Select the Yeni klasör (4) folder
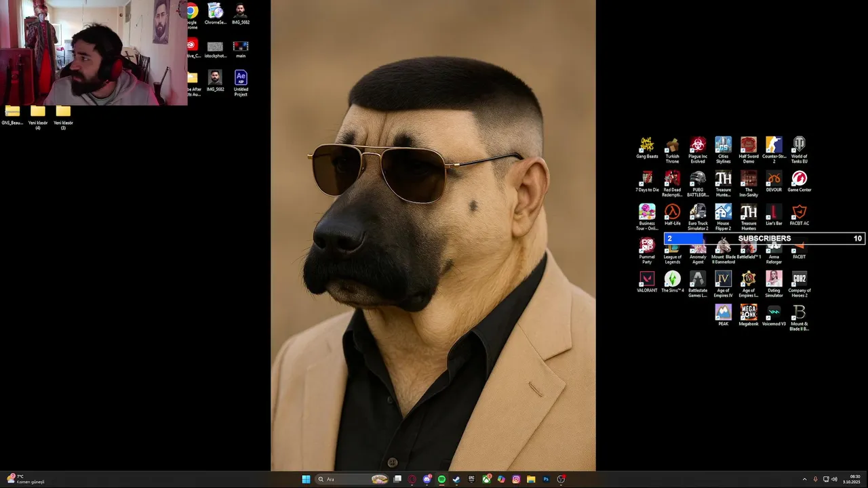The height and width of the screenshot is (488, 868). pos(38,117)
